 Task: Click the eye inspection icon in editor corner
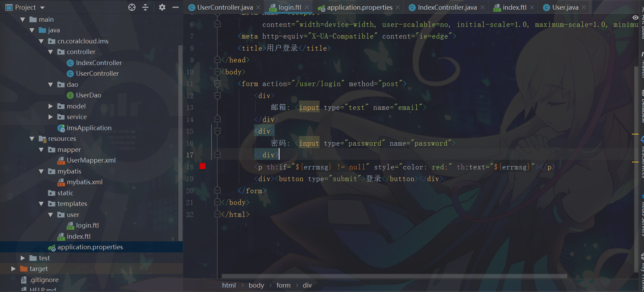[x=635, y=18]
